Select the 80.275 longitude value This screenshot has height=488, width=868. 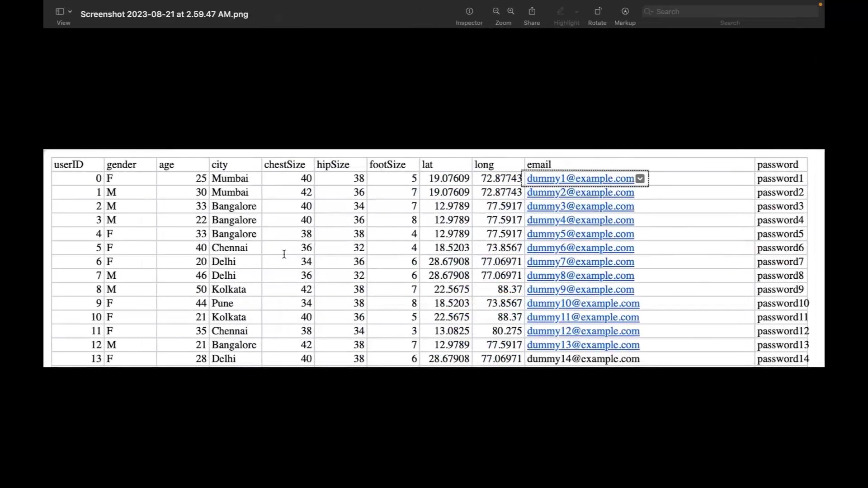[x=507, y=331]
